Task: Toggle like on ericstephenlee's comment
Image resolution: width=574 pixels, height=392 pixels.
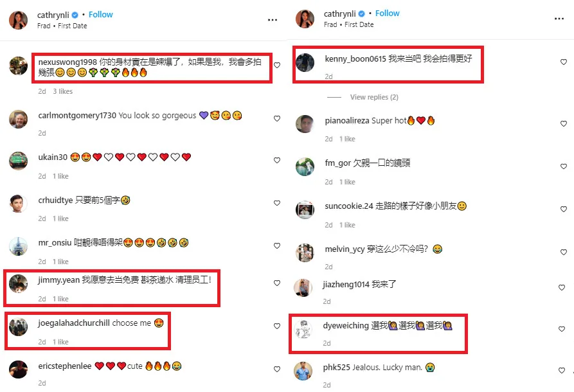Action: (277, 370)
